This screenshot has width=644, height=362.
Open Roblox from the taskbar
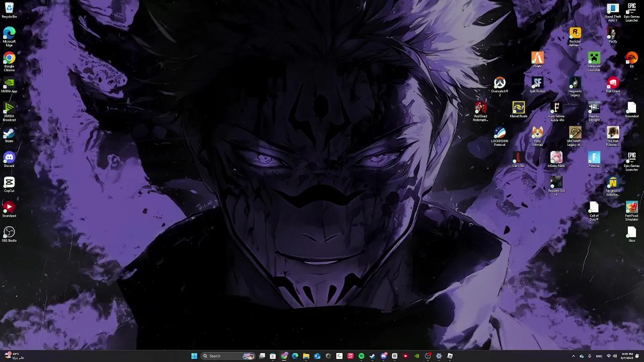pyautogui.click(x=450, y=356)
